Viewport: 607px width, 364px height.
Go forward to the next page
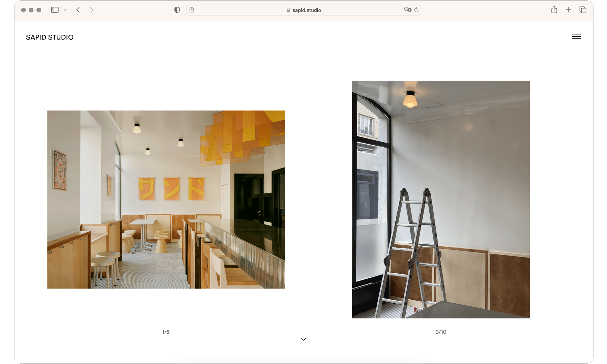pos(91,10)
